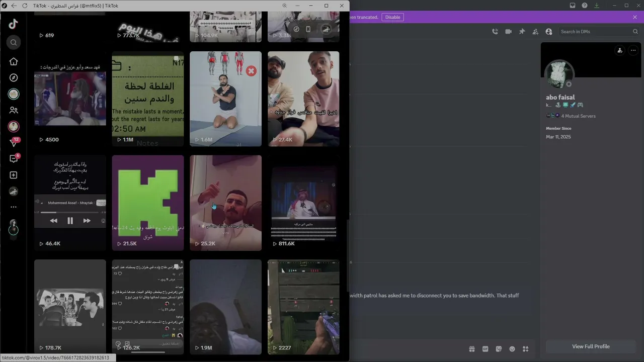Screen dimensions: 644x362
Task: Open the Kick logo video with 21.5K views
Action: [x=148, y=203]
